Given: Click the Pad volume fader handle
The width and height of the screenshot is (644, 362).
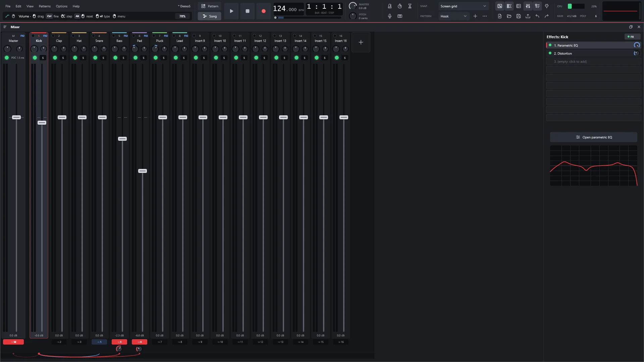Looking at the screenshot, I should coord(143,171).
